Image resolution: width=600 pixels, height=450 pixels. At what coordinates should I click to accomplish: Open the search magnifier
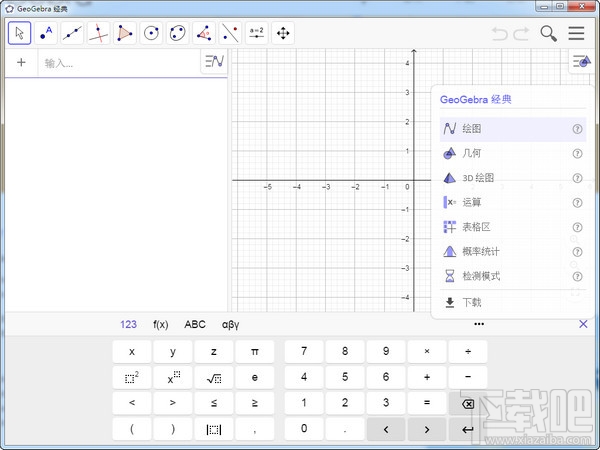(548, 34)
